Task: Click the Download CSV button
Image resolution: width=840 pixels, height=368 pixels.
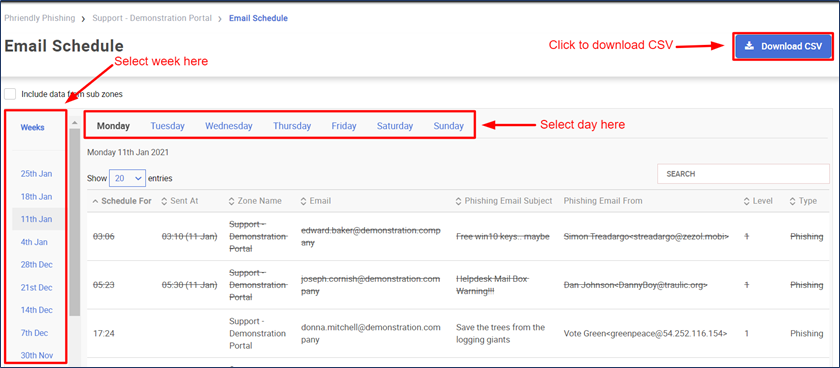Action: (x=783, y=46)
